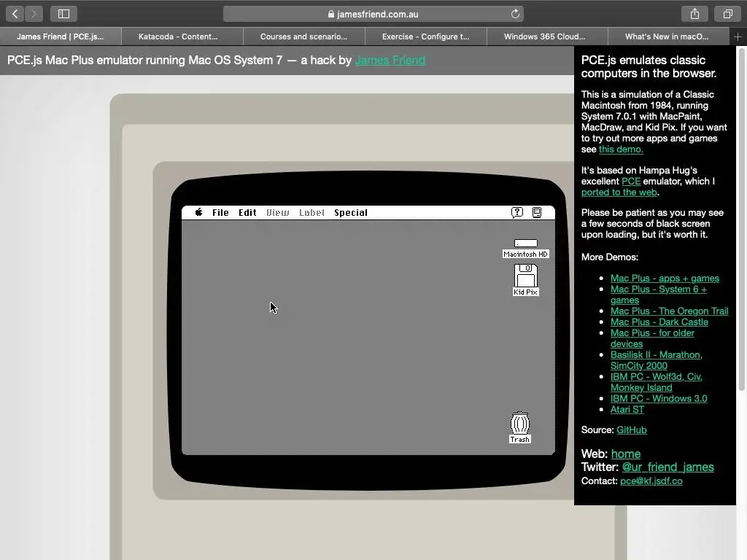Open the James Friend header link

point(390,60)
